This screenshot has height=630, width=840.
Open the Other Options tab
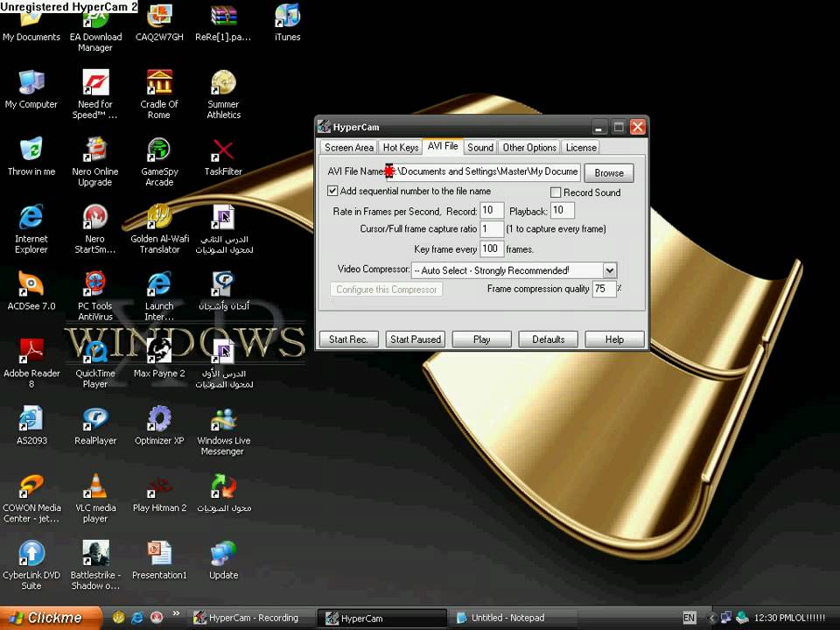click(529, 147)
